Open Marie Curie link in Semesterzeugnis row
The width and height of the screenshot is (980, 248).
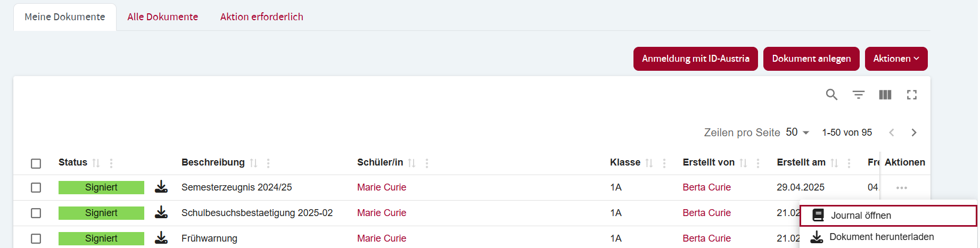tap(381, 187)
